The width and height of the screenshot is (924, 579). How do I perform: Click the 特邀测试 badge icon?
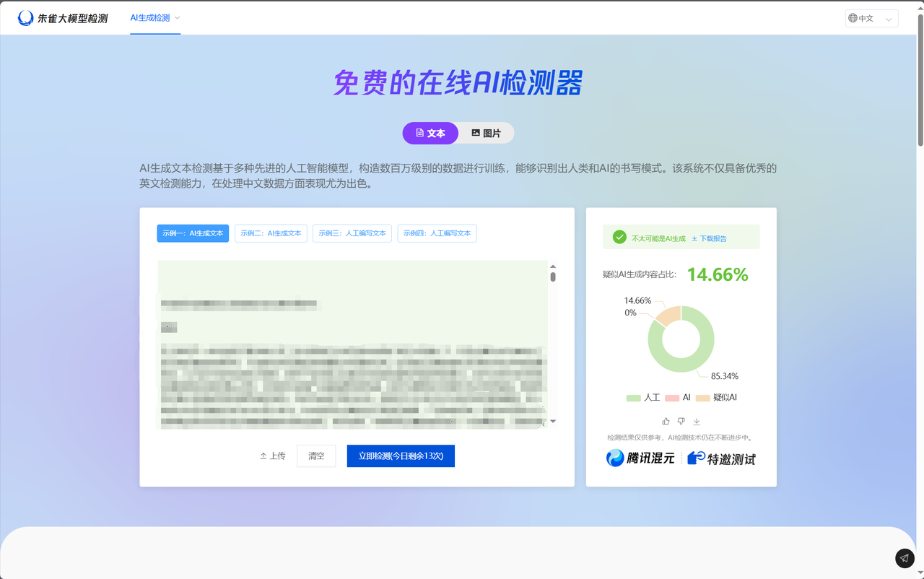696,458
